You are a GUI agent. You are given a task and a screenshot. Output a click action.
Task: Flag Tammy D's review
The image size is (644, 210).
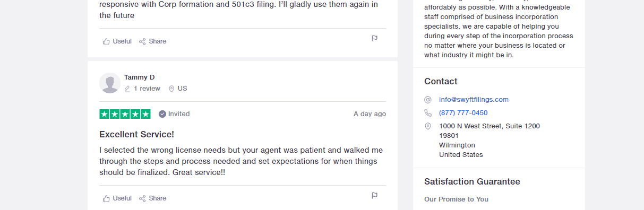click(x=374, y=195)
